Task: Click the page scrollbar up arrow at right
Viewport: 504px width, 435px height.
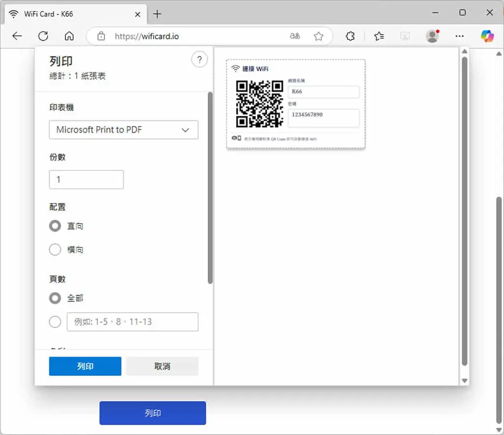Action: tap(499, 54)
